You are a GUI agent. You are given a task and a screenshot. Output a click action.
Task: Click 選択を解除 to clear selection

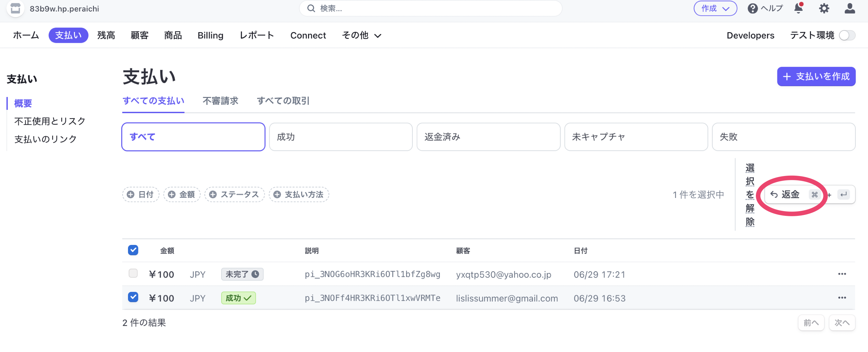pos(750,195)
